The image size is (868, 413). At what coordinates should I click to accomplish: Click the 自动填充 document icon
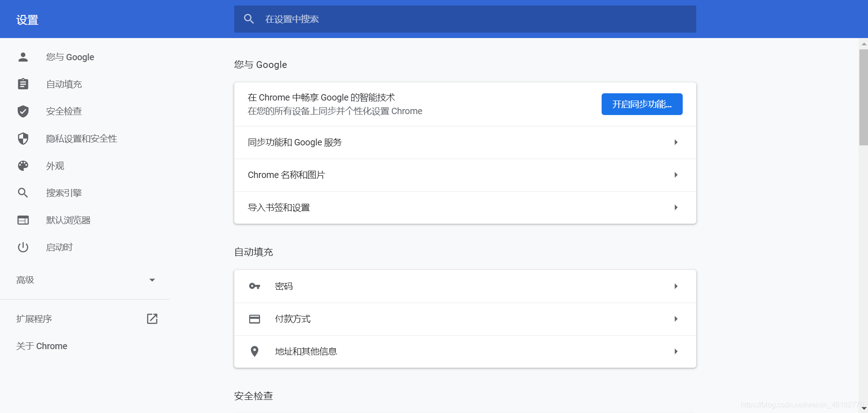pos(23,84)
